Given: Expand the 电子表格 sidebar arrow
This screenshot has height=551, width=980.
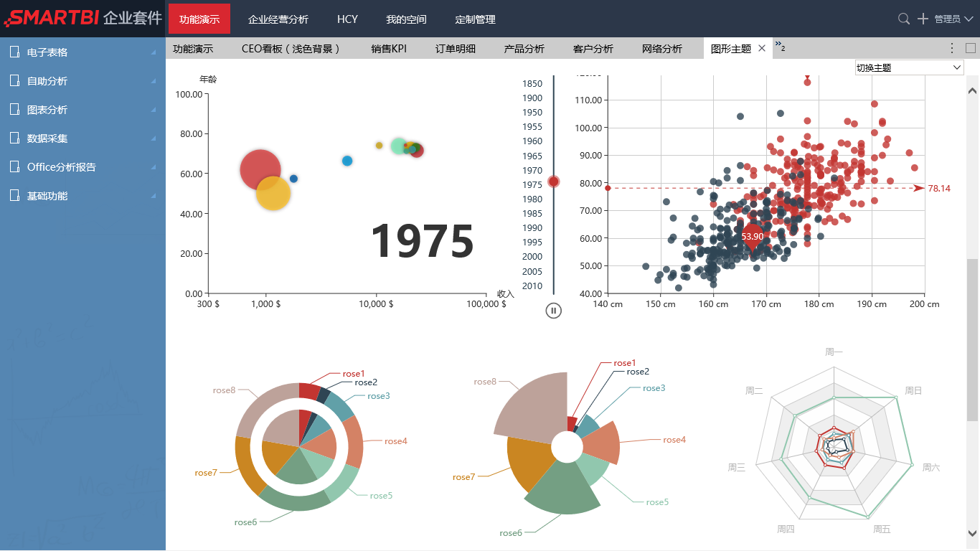Looking at the screenshot, I should tap(154, 52).
